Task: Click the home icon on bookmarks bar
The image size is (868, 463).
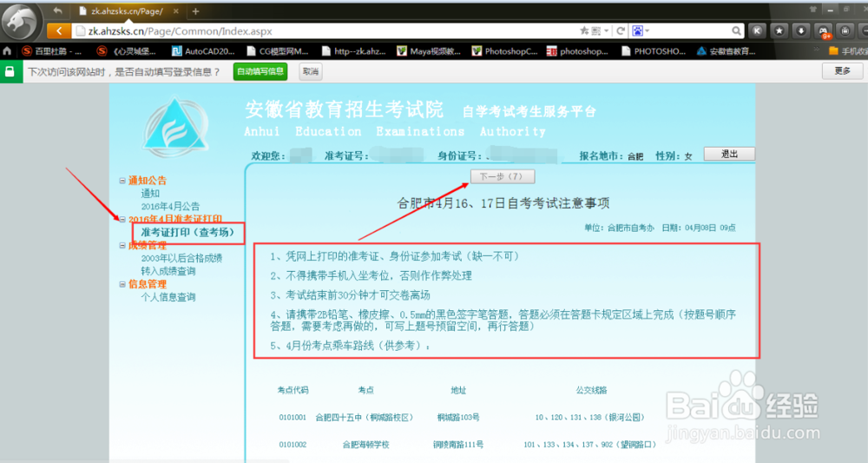Action: click(7, 51)
